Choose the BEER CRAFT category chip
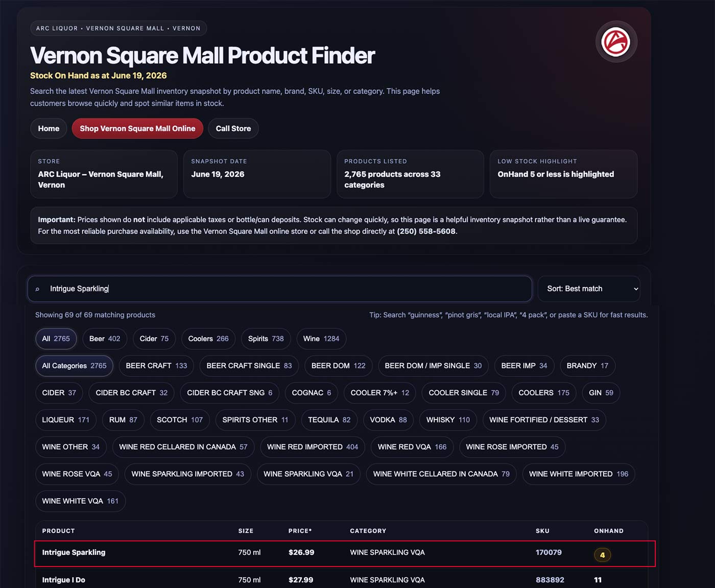This screenshot has height=588, width=715. coord(156,366)
